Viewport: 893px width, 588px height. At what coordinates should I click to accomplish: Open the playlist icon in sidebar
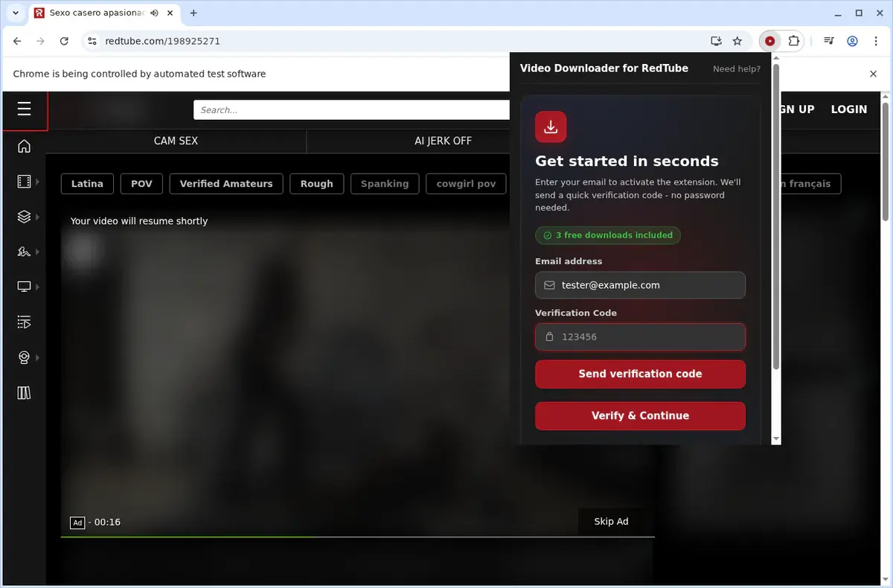coord(24,322)
